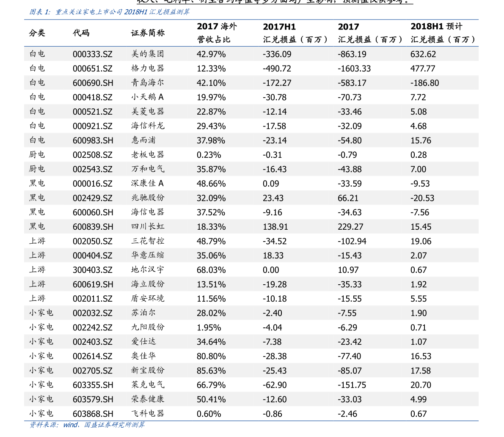Select company name 美菱电器
504x437 pixels.
pyautogui.click(x=148, y=111)
